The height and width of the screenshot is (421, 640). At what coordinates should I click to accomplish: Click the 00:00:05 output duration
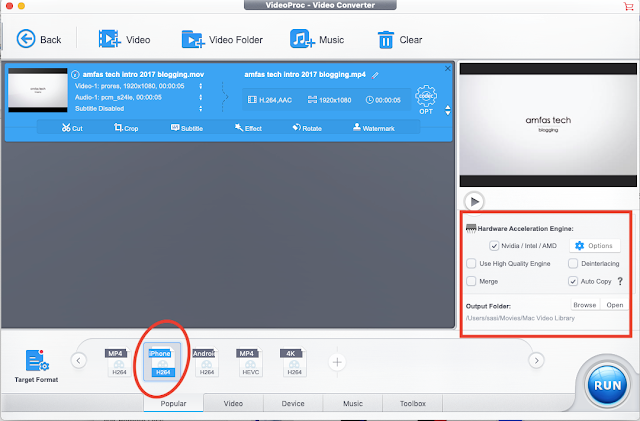pyautogui.click(x=383, y=100)
